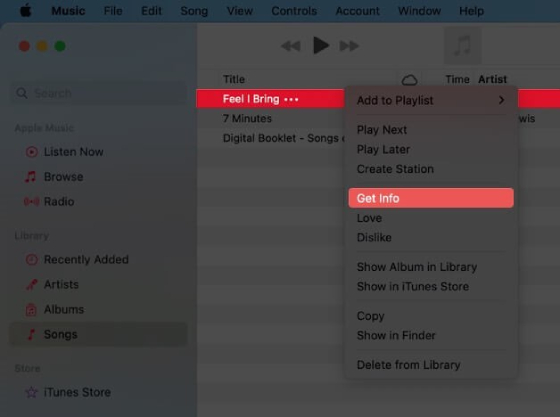The width and height of the screenshot is (560, 417).
Task: Sort by Time column header
Action: 457,79
